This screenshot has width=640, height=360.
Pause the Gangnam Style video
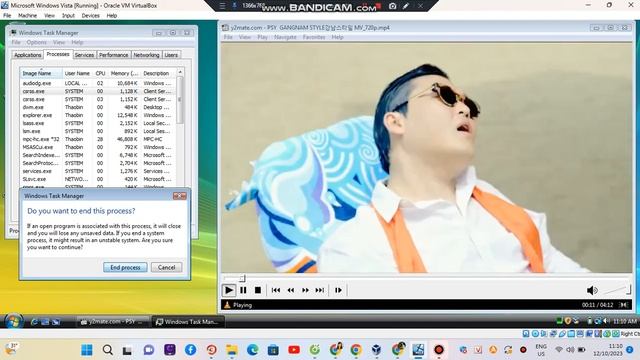(x=243, y=290)
